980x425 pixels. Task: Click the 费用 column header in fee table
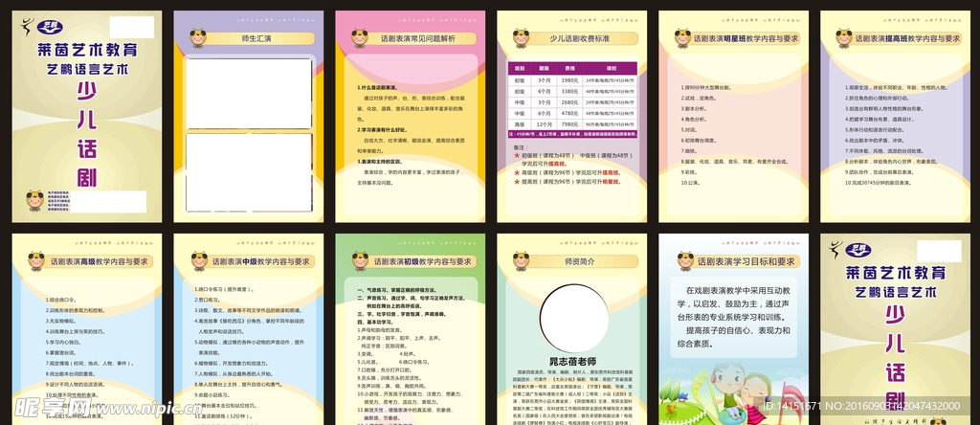569,68
